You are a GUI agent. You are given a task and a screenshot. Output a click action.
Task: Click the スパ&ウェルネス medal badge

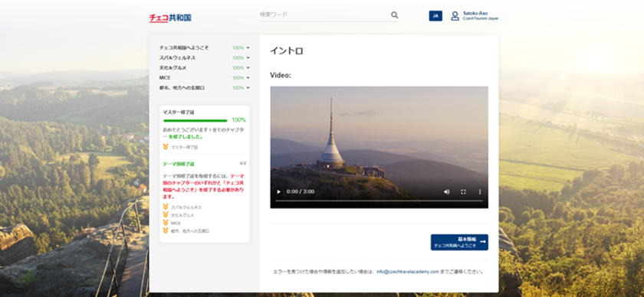tap(166, 207)
